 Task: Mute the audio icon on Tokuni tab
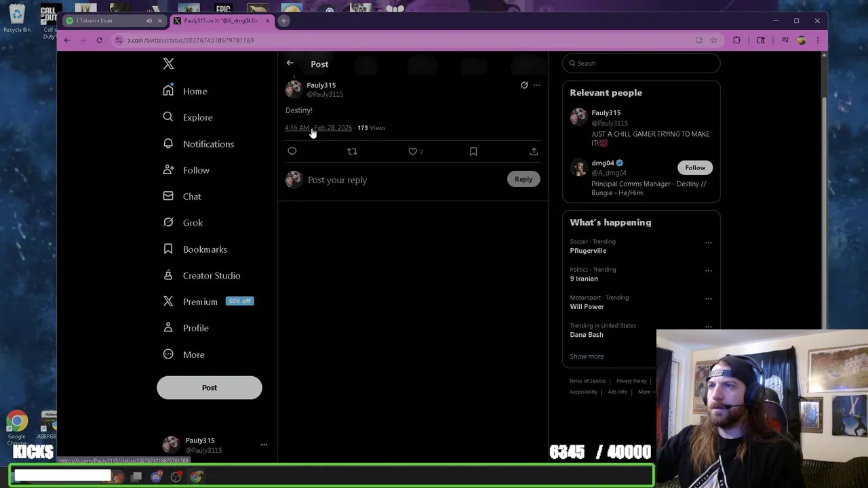(x=149, y=20)
